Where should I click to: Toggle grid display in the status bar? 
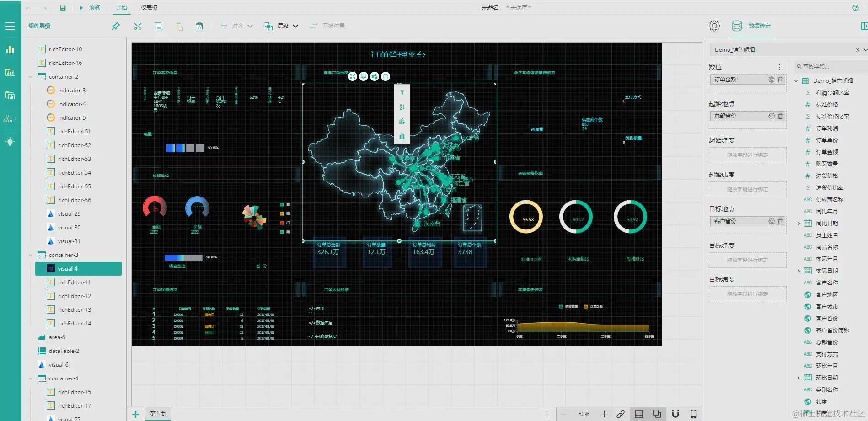click(x=639, y=414)
